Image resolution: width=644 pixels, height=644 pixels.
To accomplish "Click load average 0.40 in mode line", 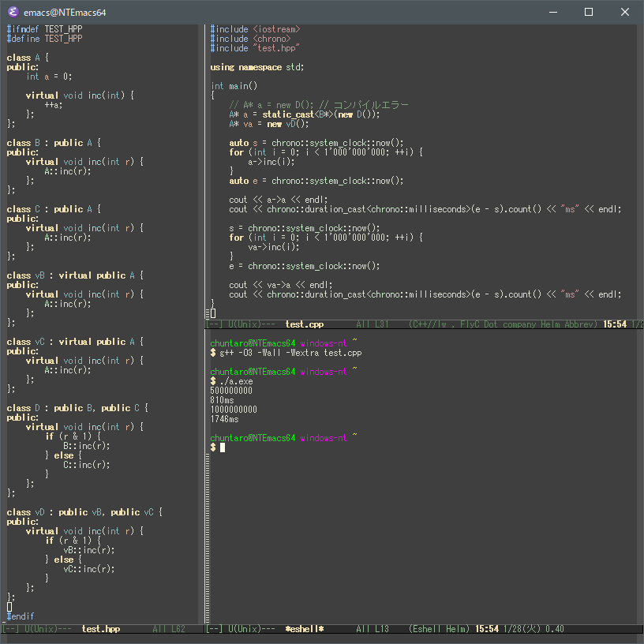I will click(x=555, y=629).
